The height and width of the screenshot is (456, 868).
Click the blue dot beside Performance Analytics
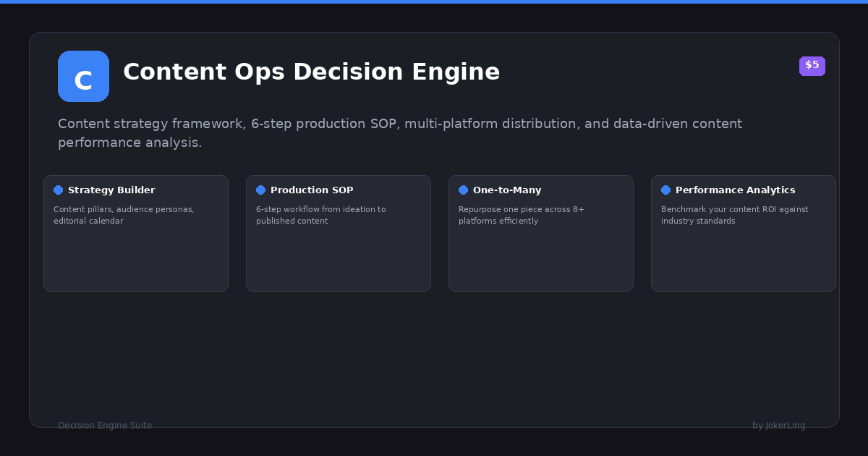(666, 190)
